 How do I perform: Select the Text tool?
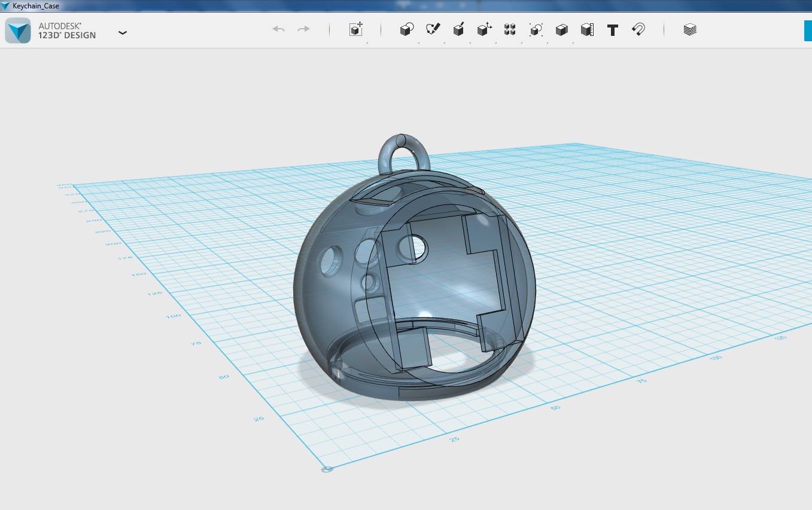[x=612, y=29]
